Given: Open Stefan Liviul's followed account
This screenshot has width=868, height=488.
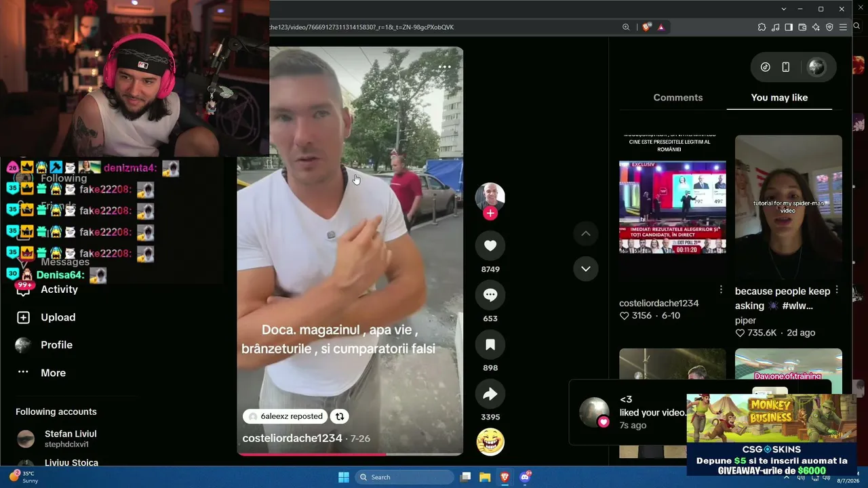Looking at the screenshot, I should 71,439.
